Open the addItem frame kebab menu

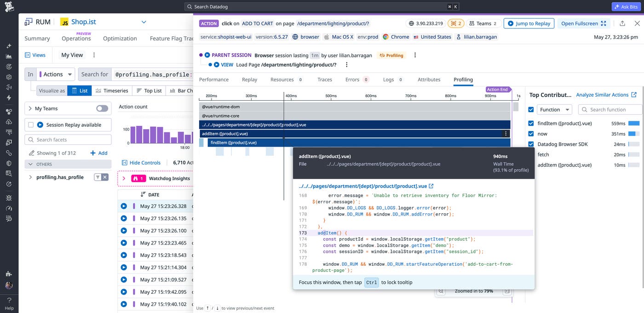pos(506,134)
